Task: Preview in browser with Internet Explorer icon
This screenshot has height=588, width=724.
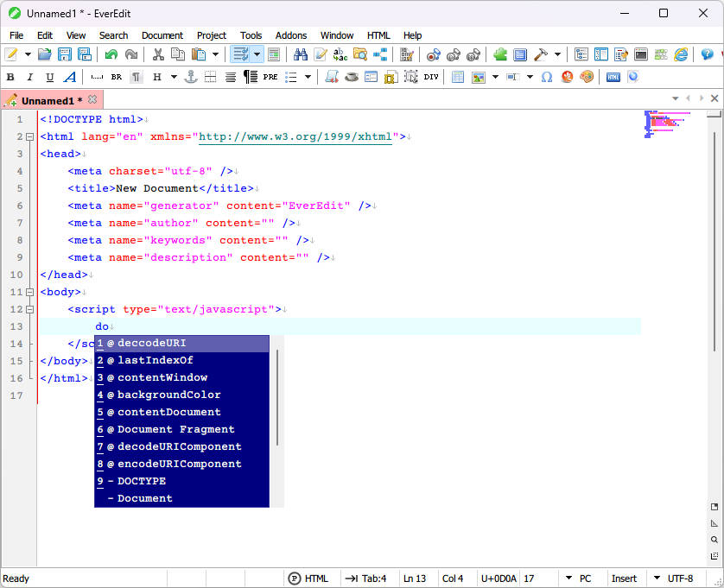Action: coord(681,54)
